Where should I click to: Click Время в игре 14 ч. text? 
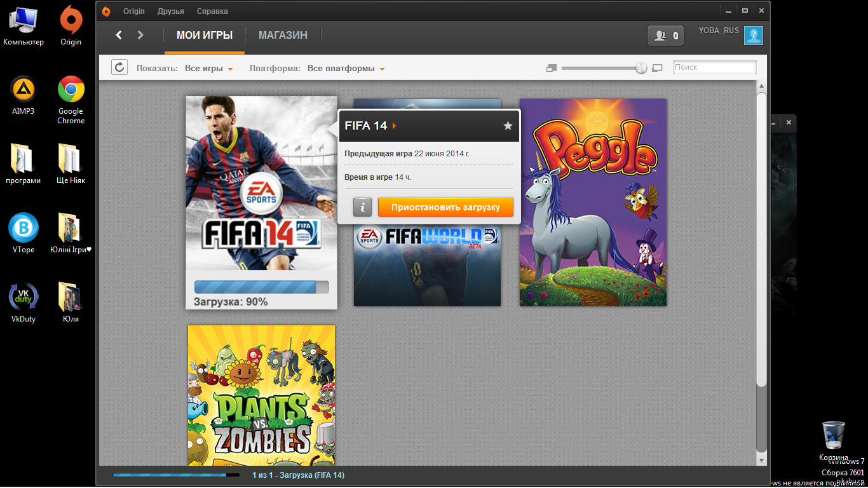377,177
